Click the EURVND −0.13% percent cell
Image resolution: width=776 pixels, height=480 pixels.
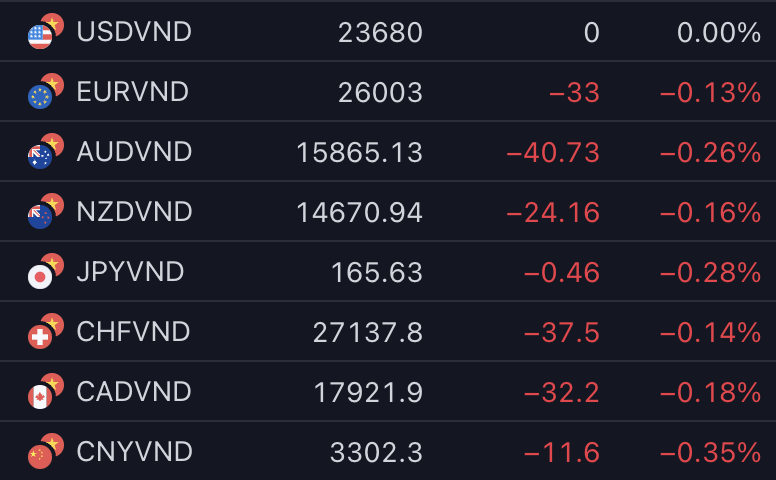(x=710, y=93)
